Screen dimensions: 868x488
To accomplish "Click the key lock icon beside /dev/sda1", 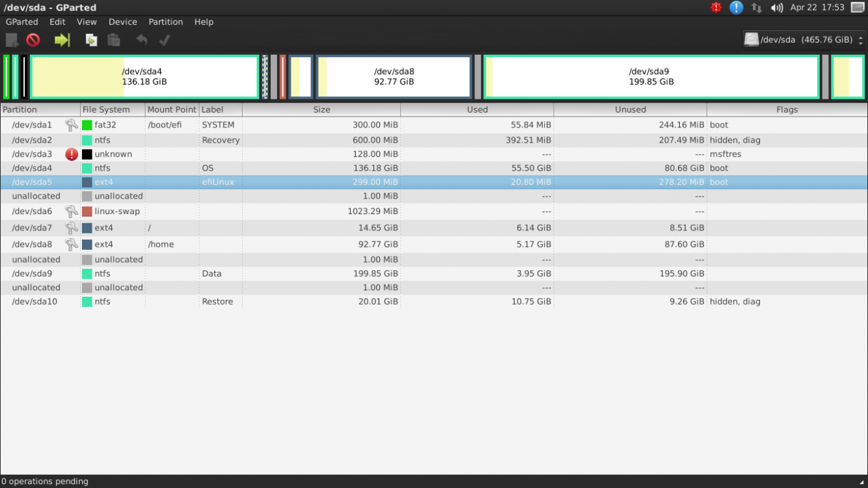I will point(72,125).
